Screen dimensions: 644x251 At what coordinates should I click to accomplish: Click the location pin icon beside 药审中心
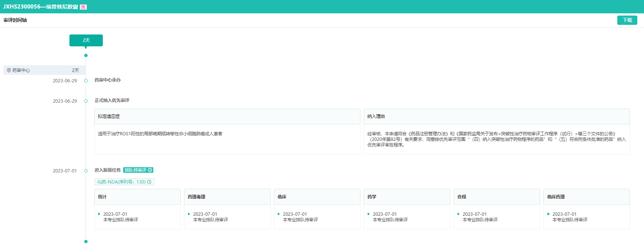tap(9, 70)
